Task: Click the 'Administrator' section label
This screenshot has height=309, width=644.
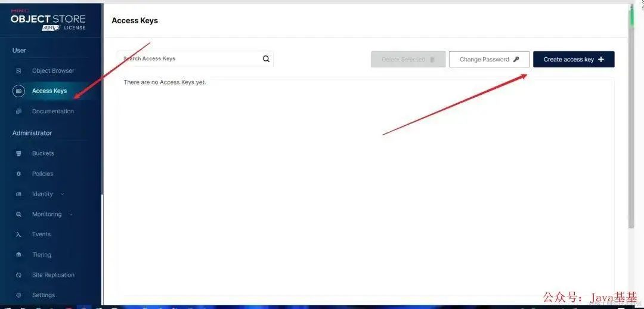Action: [32, 133]
